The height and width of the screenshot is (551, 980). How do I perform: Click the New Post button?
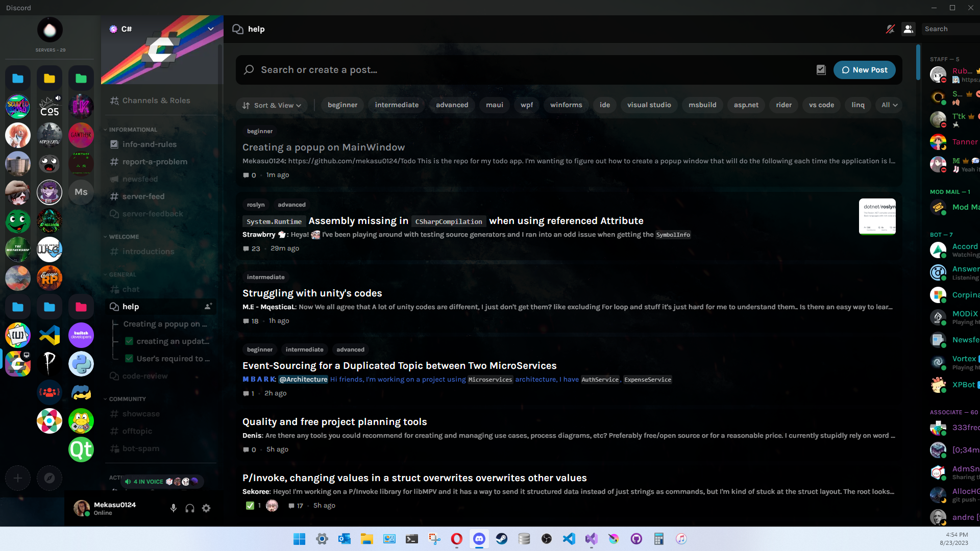pos(864,70)
